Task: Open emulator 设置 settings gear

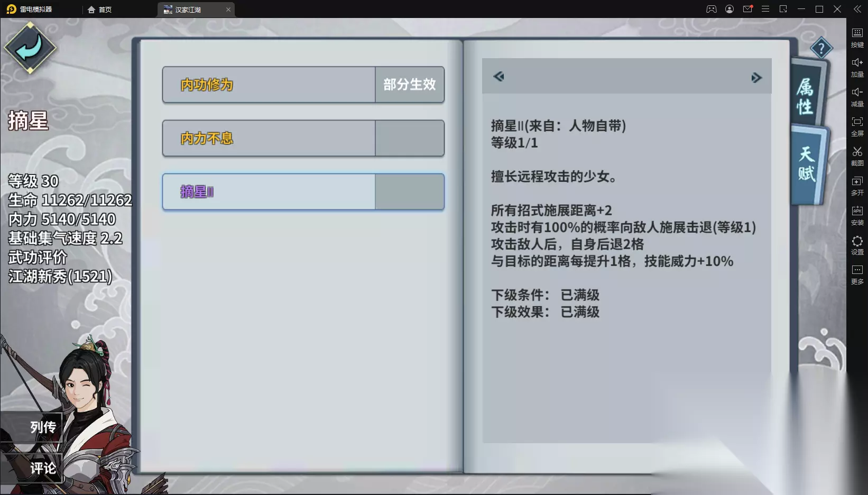Action: [x=857, y=245]
